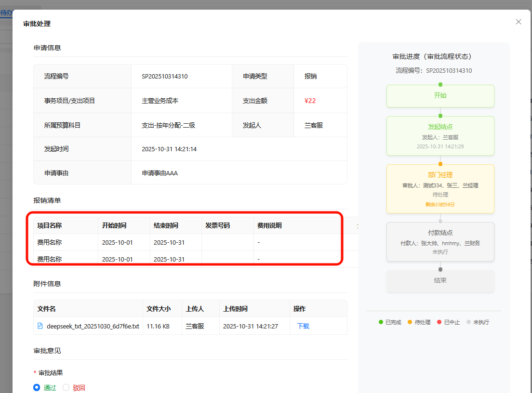Image resolution: width=532 pixels, height=393 pixels.
Task: Download the attachment via the 下载 link
Action: pos(303,326)
